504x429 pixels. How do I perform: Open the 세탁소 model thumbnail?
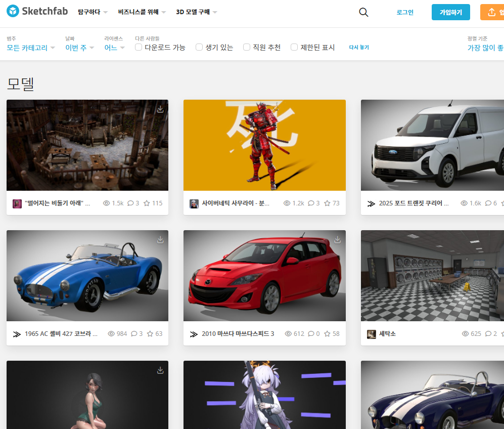pos(432,276)
